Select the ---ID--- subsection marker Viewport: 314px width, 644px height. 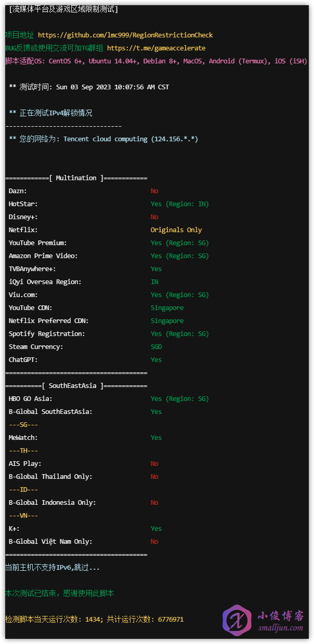23,490
